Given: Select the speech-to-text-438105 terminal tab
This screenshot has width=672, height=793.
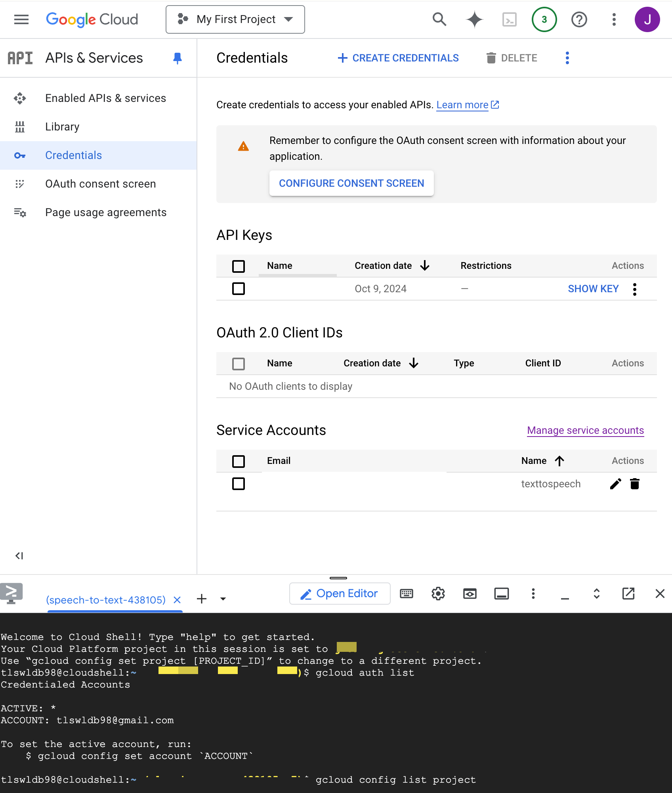Looking at the screenshot, I should 106,600.
